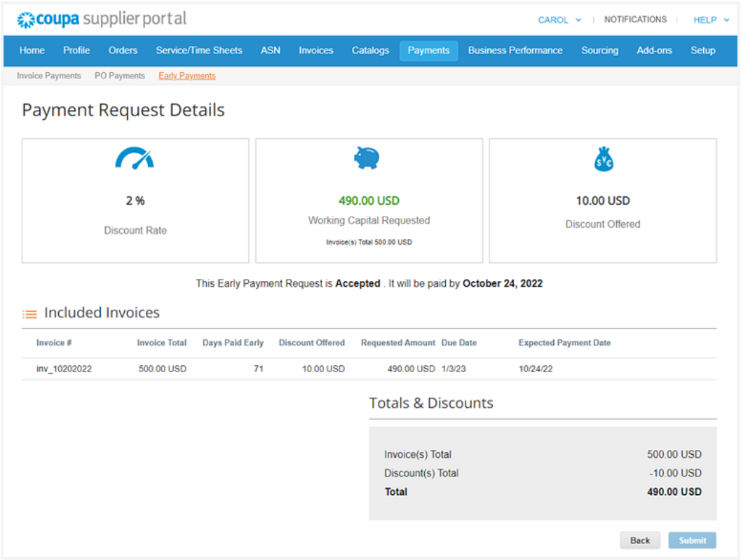Viewport: 741px width, 560px height.
Task: Open the Add-ons tab
Action: coord(654,50)
